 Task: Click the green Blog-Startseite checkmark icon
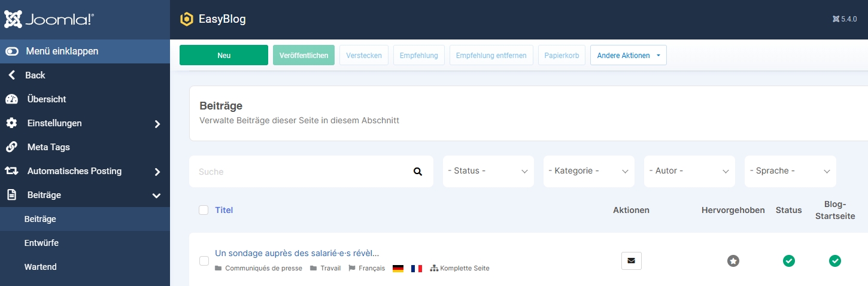[x=834, y=261]
